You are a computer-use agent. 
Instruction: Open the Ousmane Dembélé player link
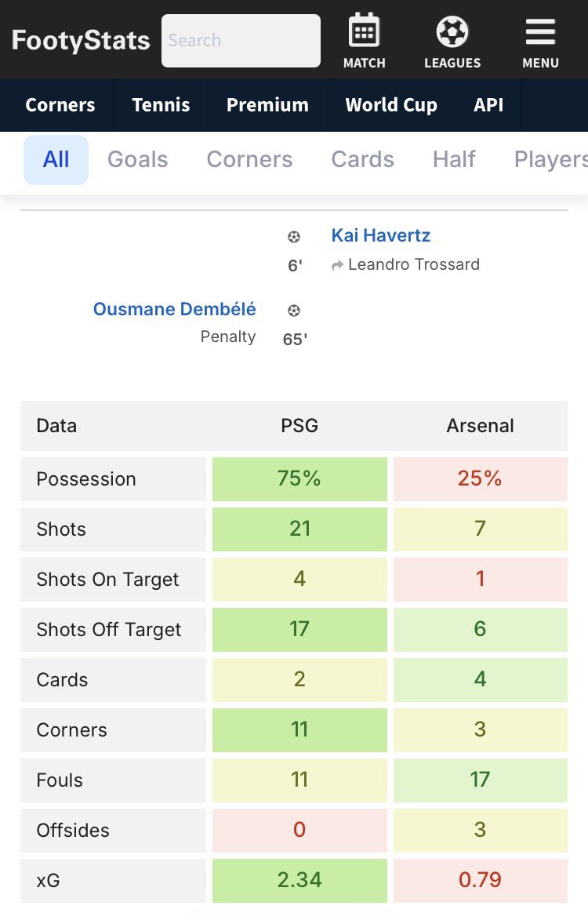click(x=175, y=308)
